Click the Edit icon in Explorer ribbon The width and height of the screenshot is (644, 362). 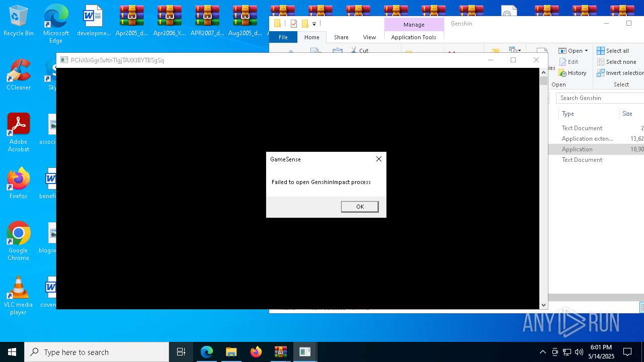tap(569, 62)
